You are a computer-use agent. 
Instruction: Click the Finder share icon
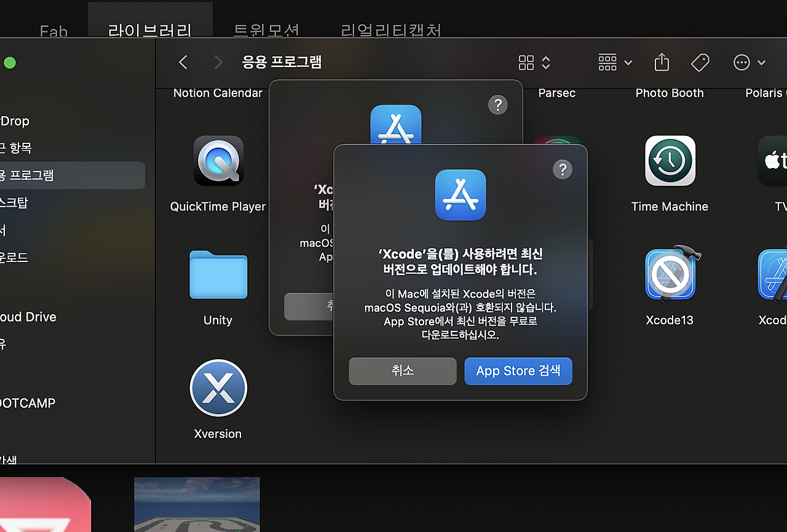(x=662, y=62)
